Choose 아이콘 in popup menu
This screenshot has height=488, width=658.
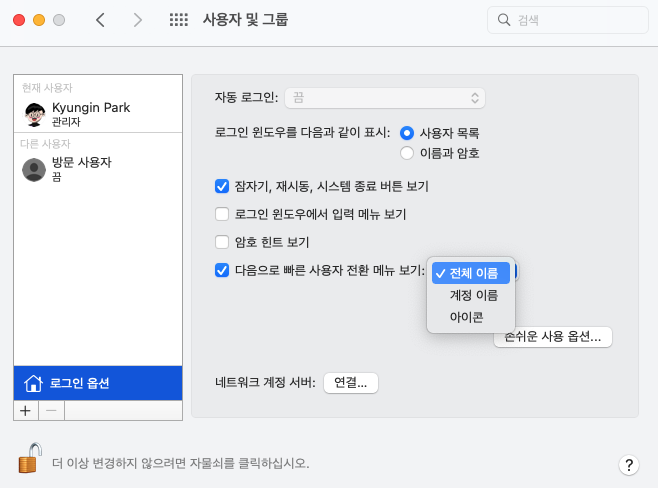471,317
